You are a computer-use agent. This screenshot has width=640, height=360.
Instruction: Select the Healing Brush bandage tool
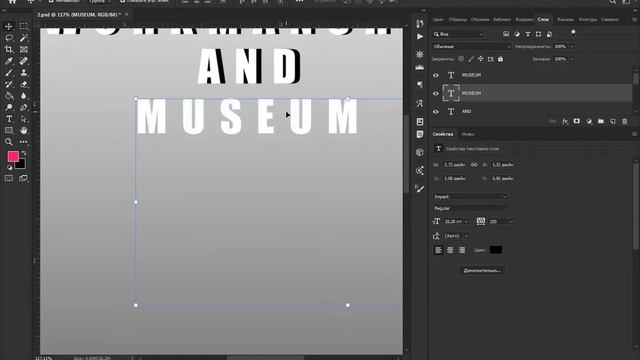(x=24, y=61)
